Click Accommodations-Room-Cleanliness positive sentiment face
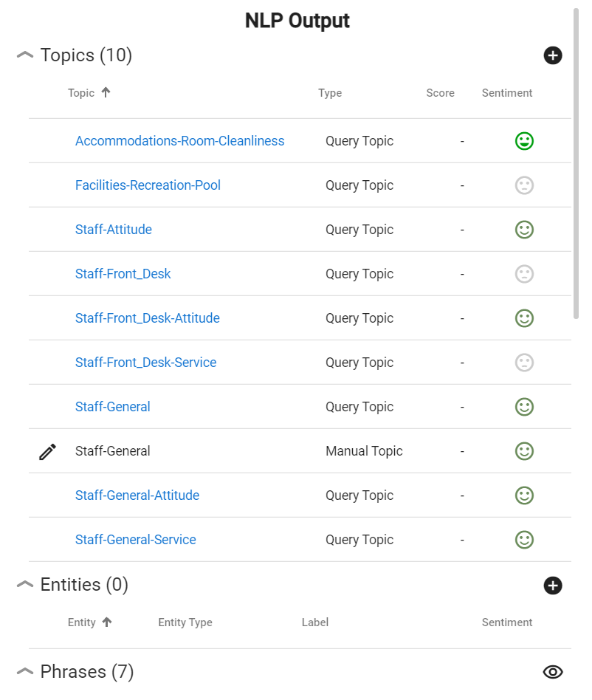Viewport: 592px width, 700px height. point(524,141)
